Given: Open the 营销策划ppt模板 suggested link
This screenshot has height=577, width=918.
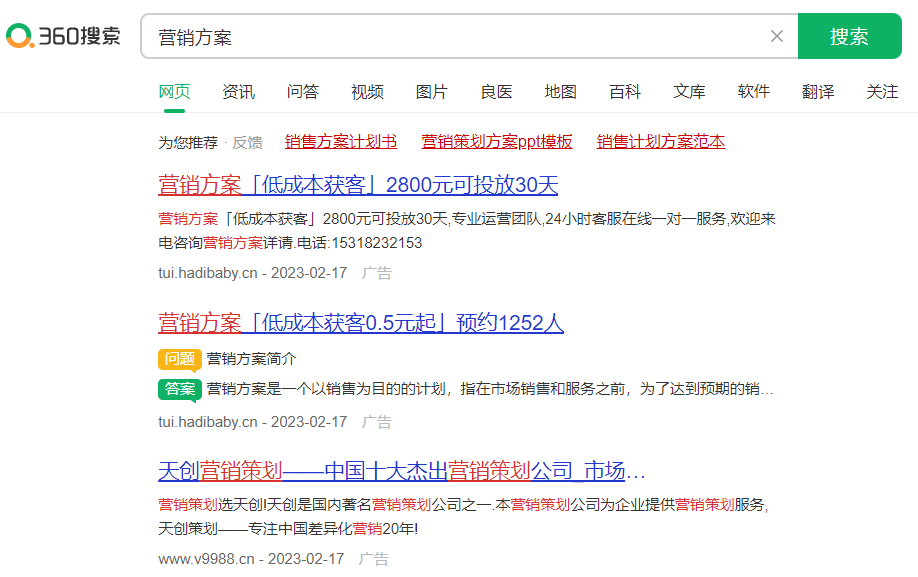Looking at the screenshot, I should pyautogui.click(x=496, y=142).
